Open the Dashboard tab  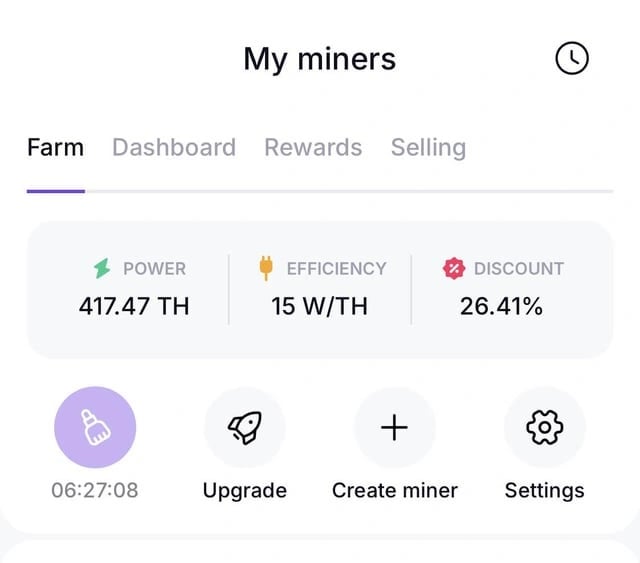174,148
